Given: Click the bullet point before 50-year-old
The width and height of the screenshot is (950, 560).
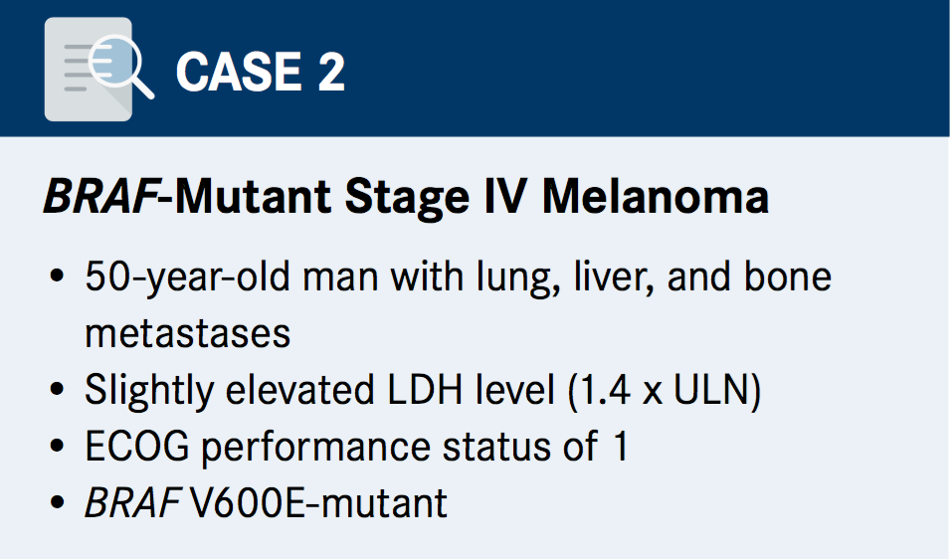Looking at the screenshot, I should (x=57, y=277).
